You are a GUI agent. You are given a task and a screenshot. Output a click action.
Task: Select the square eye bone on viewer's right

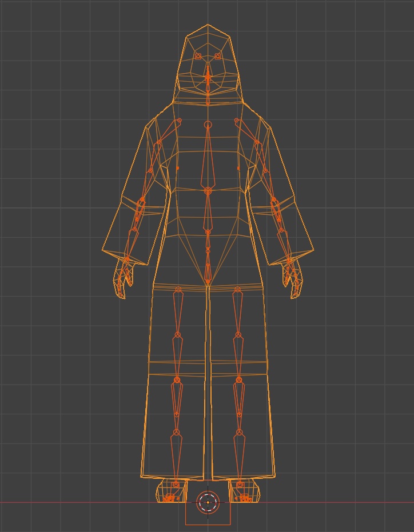point(218,56)
